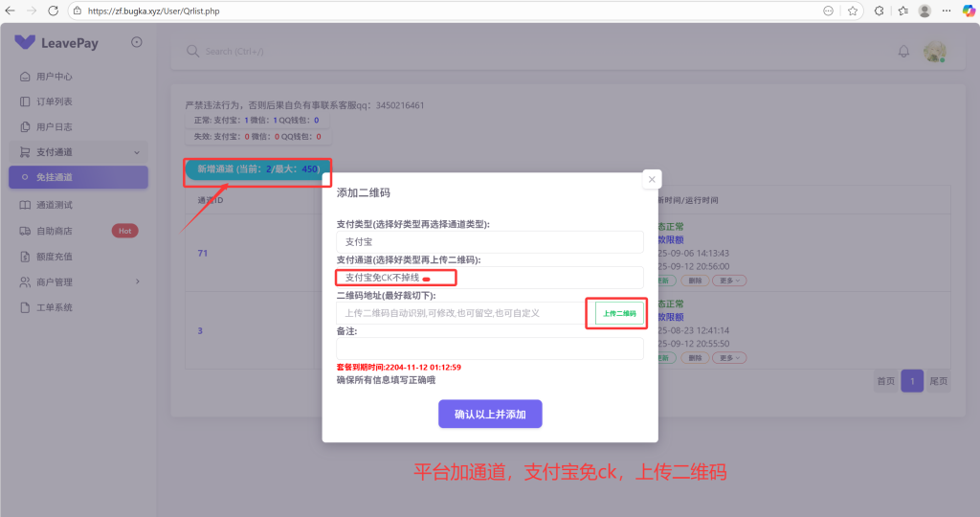Open notifications bell icon

pyautogui.click(x=903, y=52)
